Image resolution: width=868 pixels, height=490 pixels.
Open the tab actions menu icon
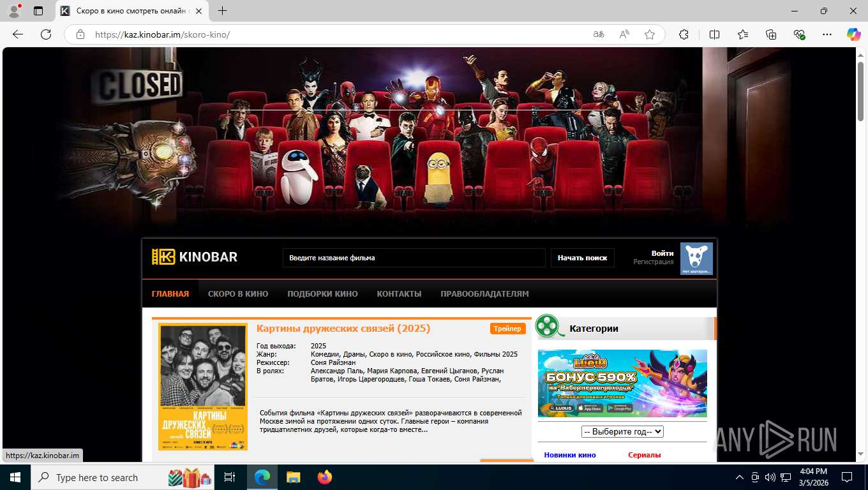coord(38,11)
